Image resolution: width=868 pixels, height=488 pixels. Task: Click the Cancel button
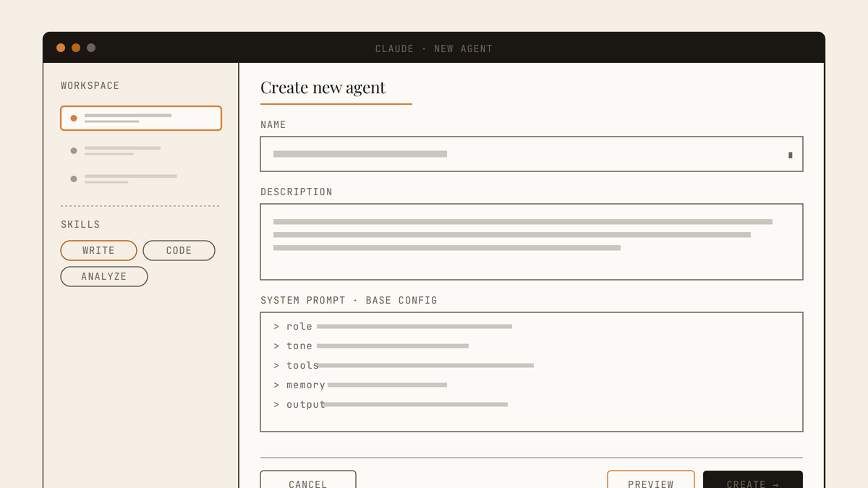point(308,479)
